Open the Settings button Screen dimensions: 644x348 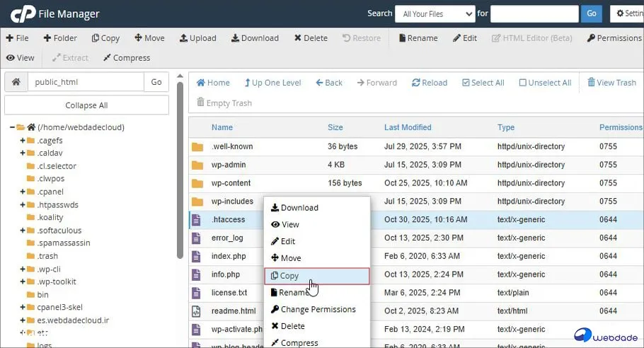pos(628,14)
